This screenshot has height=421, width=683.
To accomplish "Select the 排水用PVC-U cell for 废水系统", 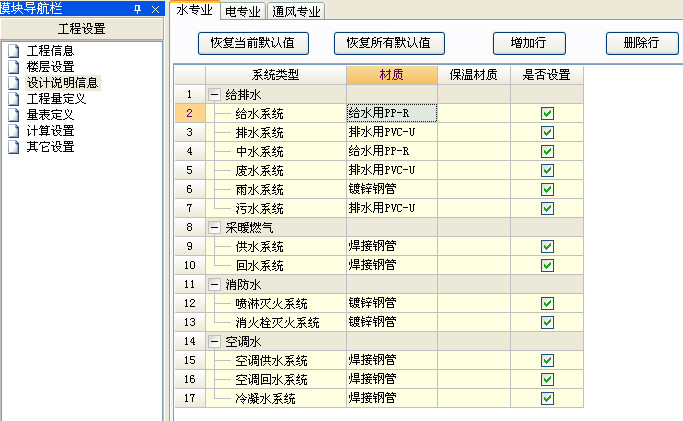I will (392, 170).
